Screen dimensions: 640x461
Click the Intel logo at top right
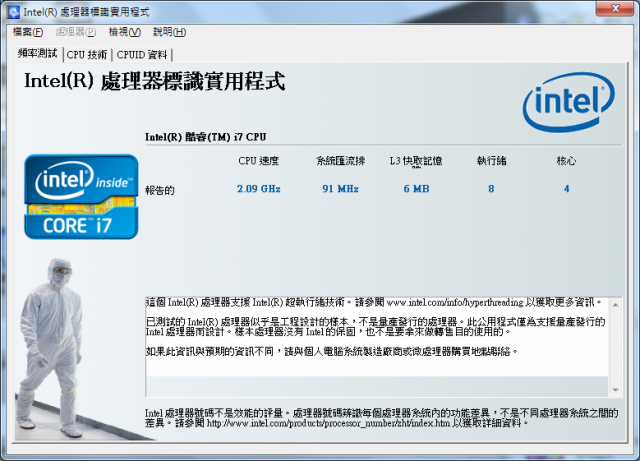[x=568, y=102]
